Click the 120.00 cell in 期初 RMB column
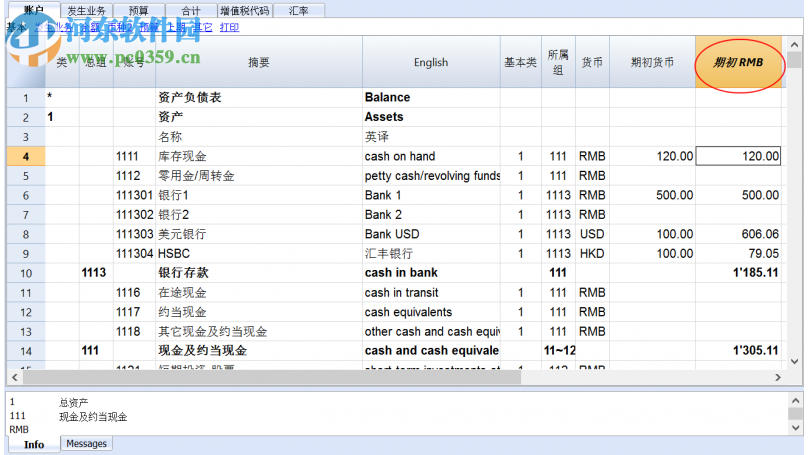 [x=738, y=156]
